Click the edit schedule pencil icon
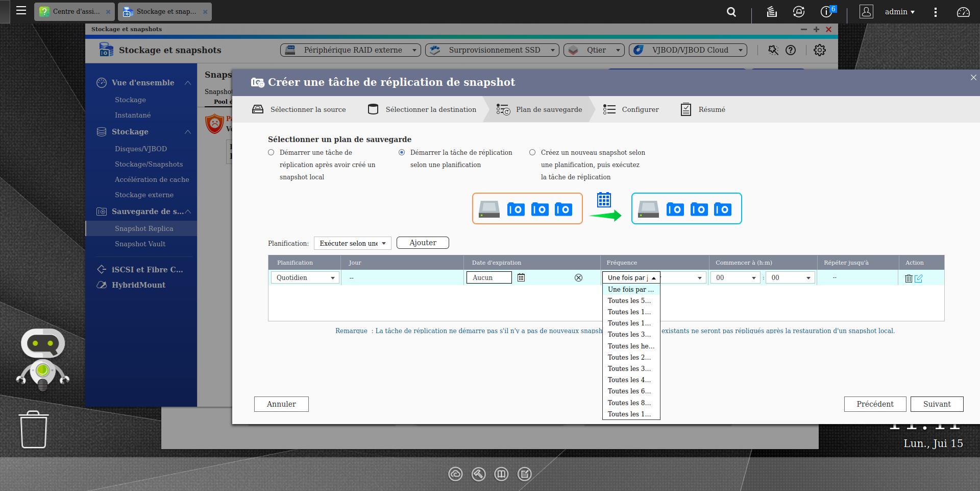The image size is (980, 491). tap(919, 278)
